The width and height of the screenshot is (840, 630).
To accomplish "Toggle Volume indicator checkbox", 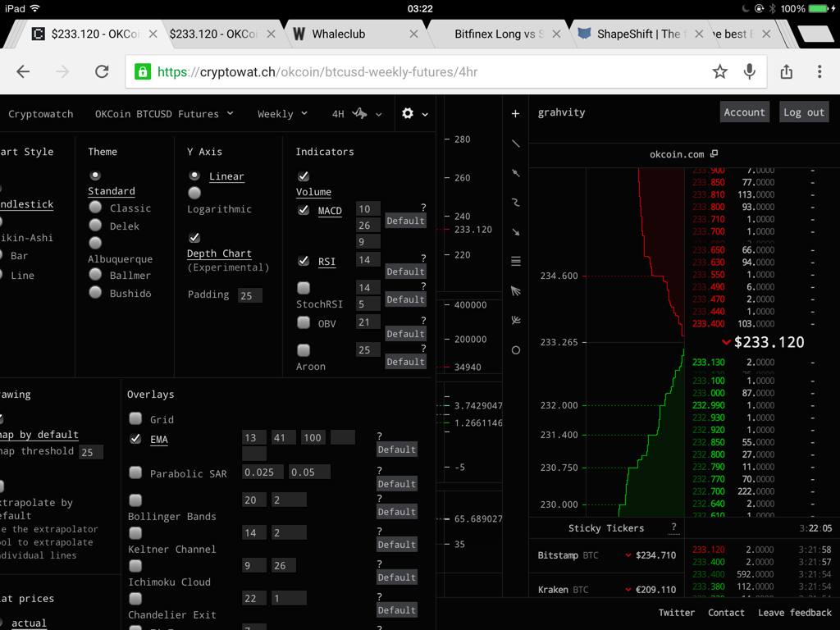I will [x=304, y=176].
